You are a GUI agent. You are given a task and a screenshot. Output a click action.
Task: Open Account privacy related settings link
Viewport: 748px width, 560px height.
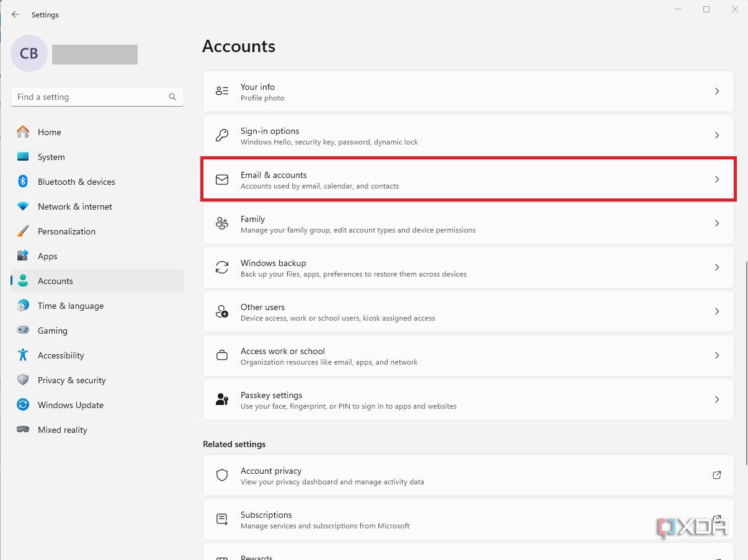tap(468, 475)
